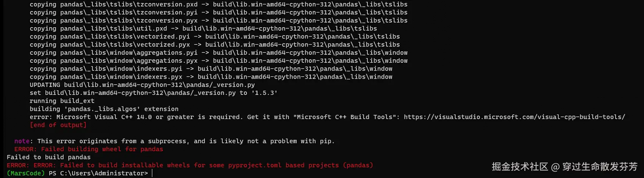This screenshot has height=178, width=644.
Task: Click the '1.5.3' version string
Action: click(x=264, y=93)
